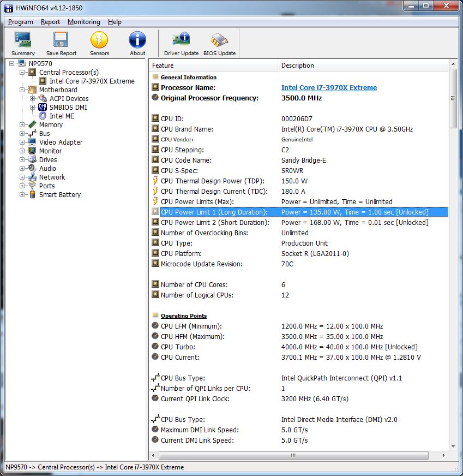The height and width of the screenshot is (476, 463).
Task: Click the Memory module icon
Action: tap(32, 125)
